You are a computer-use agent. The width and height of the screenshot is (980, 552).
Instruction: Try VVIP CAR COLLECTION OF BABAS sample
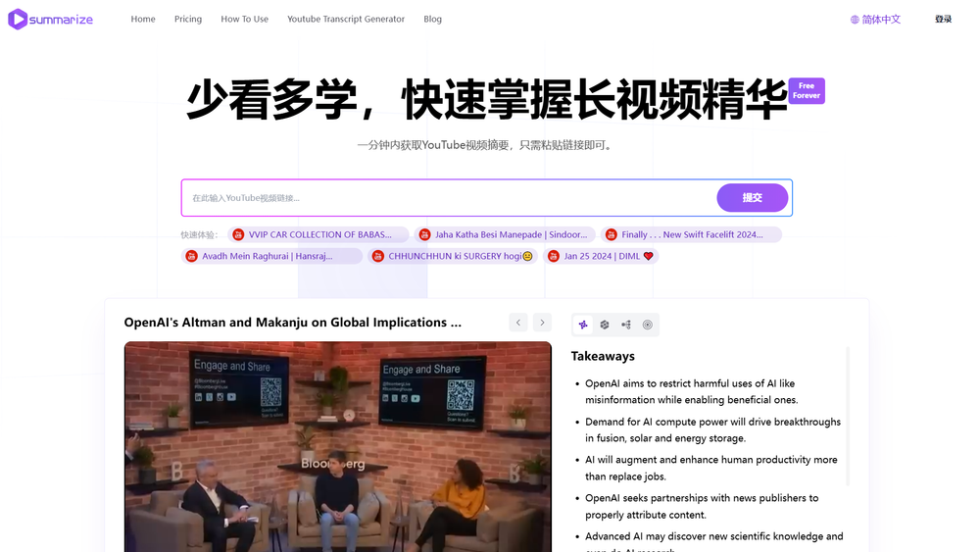tap(318, 234)
